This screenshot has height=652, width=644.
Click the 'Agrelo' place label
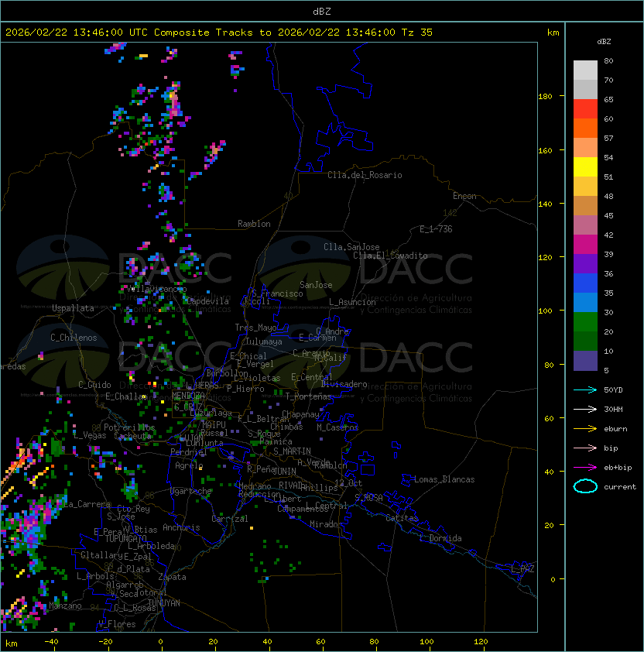[x=189, y=465]
